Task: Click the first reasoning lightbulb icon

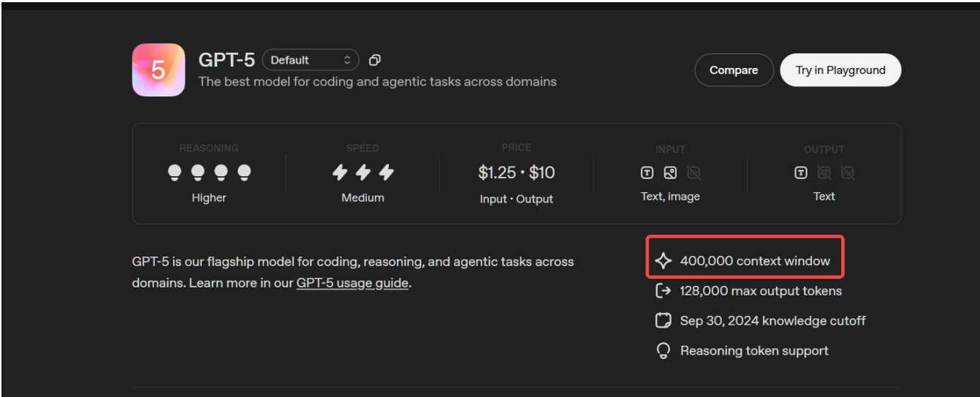Action: [175, 173]
